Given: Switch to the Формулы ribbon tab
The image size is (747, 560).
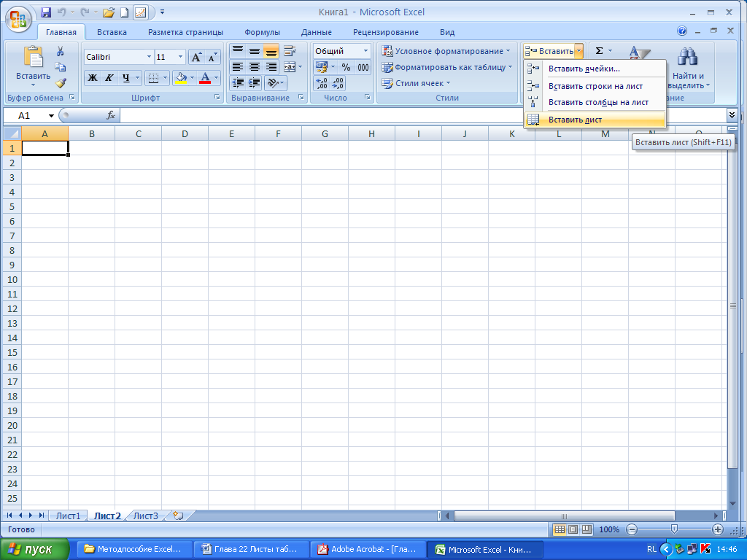Looking at the screenshot, I should (262, 32).
